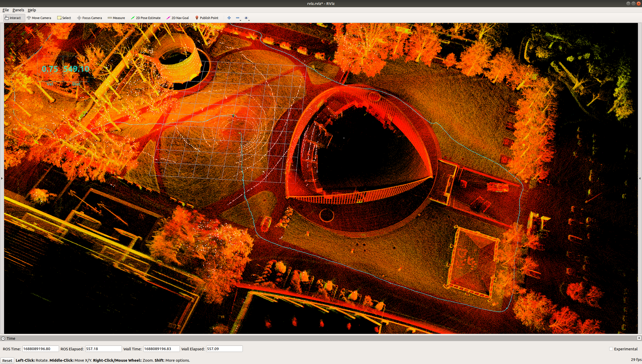Screen dimensions: 642x364
Task: Click the Publish Point tool
Action: pos(207,18)
